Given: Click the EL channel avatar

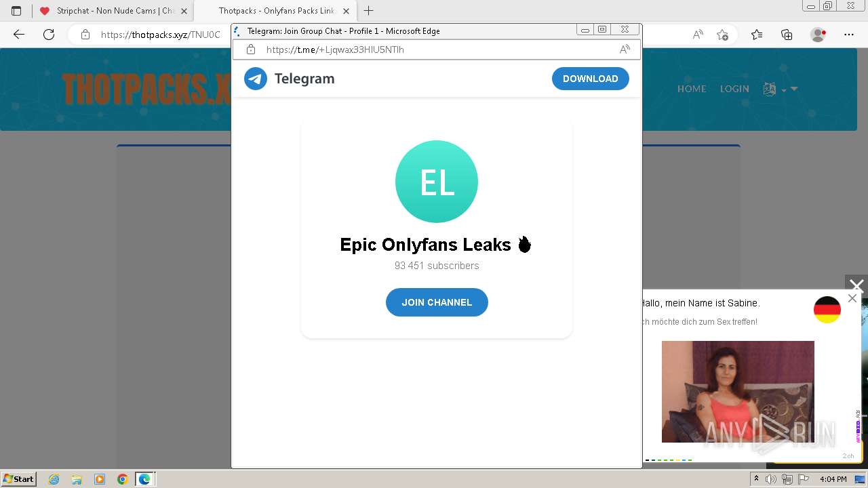Looking at the screenshot, I should click(437, 182).
